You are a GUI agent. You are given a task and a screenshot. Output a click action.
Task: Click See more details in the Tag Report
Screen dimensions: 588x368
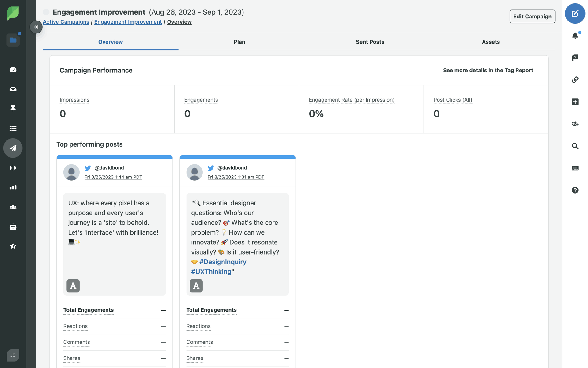point(488,70)
